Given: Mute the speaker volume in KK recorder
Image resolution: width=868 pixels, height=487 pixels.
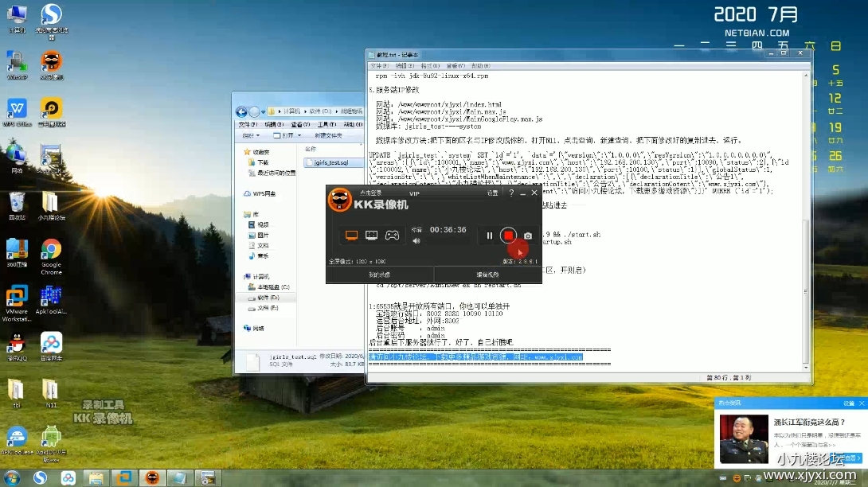Looking at the screenshot, I should coord(416,240).
